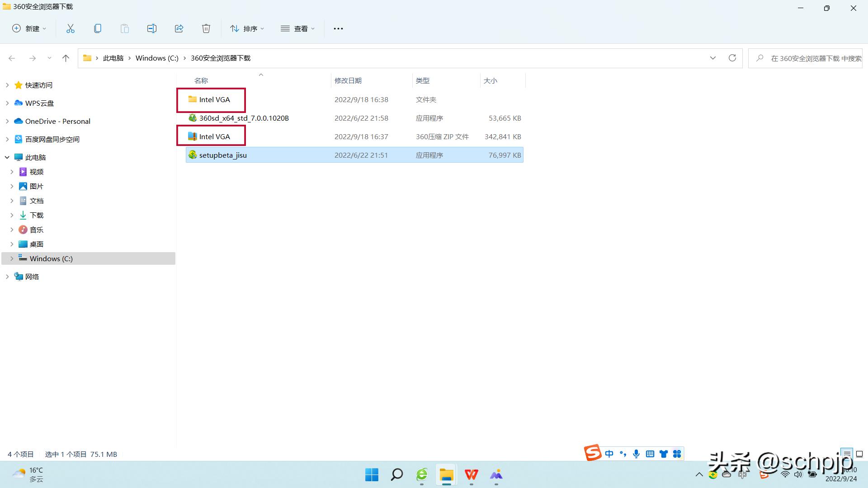Switch to details list view toggle
This screenshot has height=488, width=868.
pyautogui.click(x=847, y=454)
